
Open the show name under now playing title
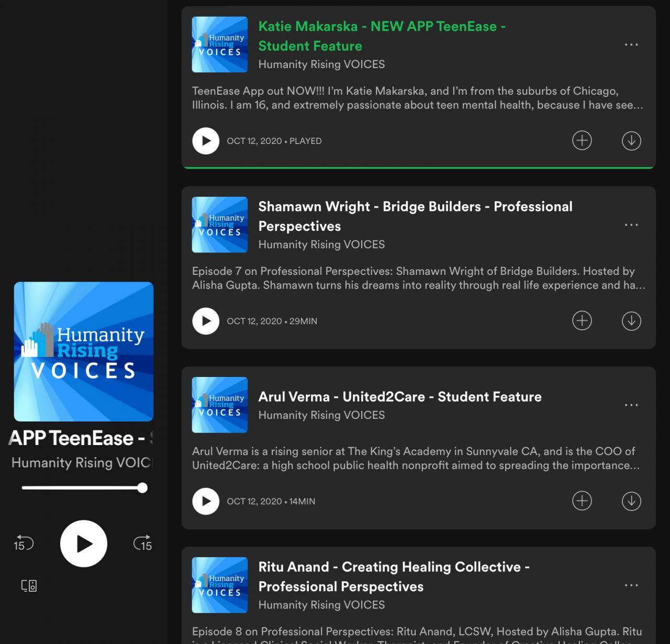pyautogui.click(x=82, y=463)
